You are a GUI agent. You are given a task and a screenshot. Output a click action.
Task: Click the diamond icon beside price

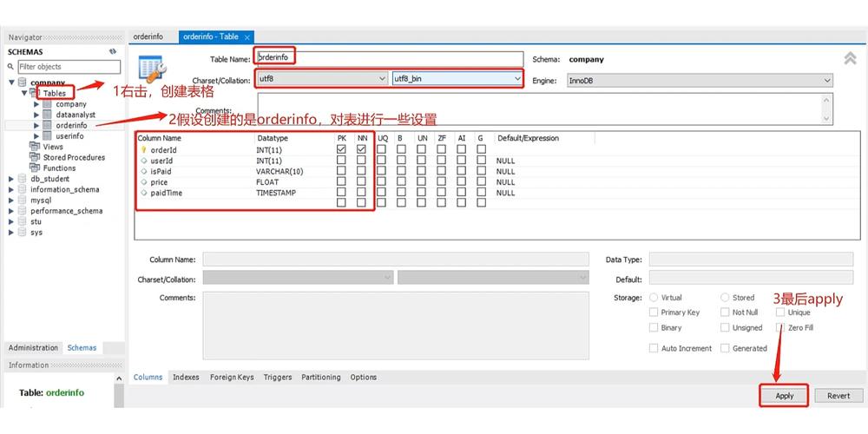(143, 182)
